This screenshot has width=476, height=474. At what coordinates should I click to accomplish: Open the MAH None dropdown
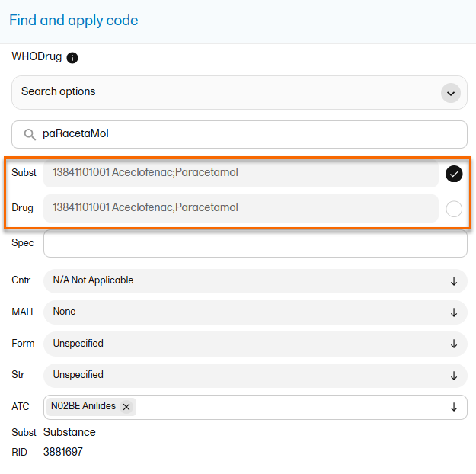coord(254,312)
